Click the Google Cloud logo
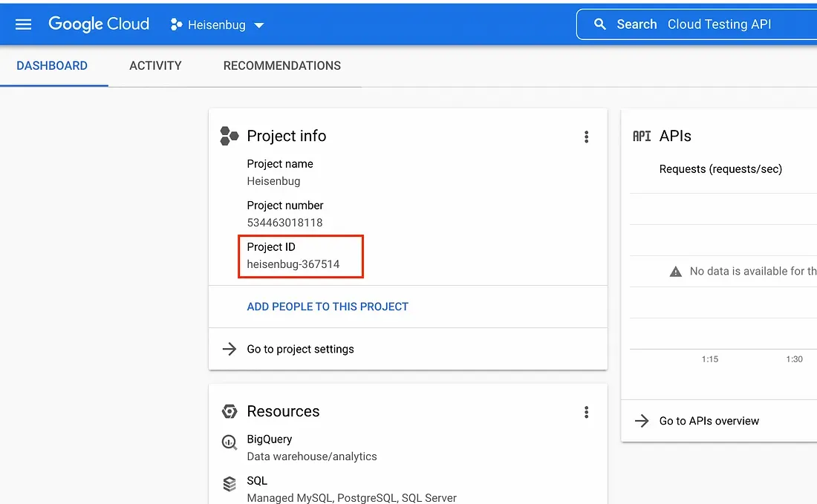817x504 pixels. pyautogui.click(x=99, y=24)
